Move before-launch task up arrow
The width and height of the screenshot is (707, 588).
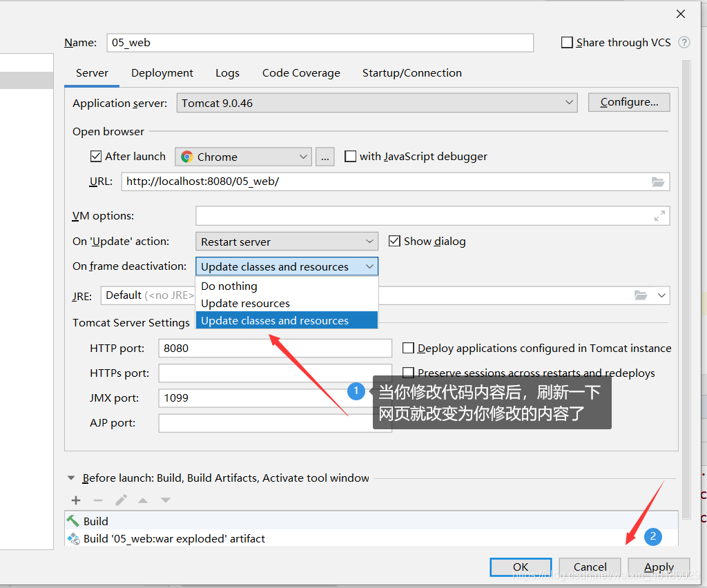click(143, 500)
